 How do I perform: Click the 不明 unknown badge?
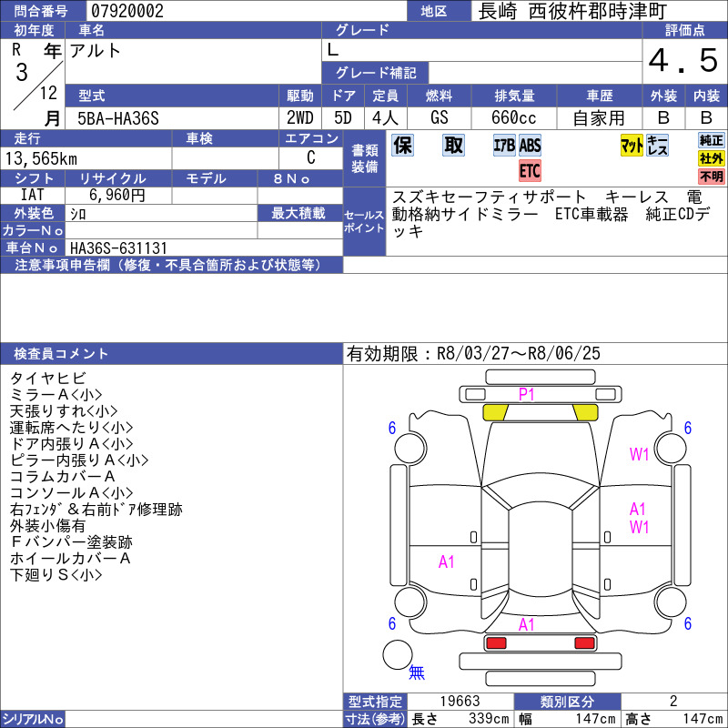[x=711, y=177]
